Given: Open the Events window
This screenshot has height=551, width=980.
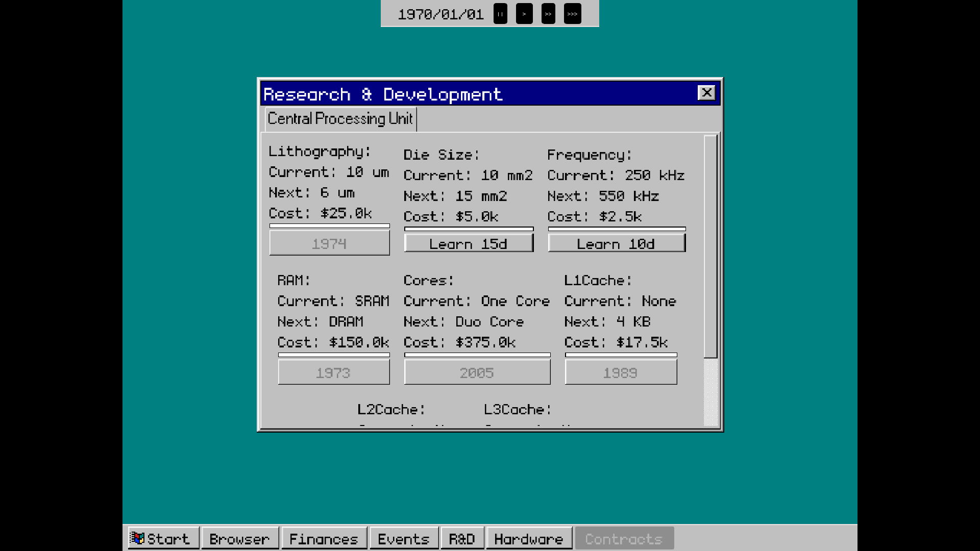Looking at the screenshot, I should pos(404,538).
